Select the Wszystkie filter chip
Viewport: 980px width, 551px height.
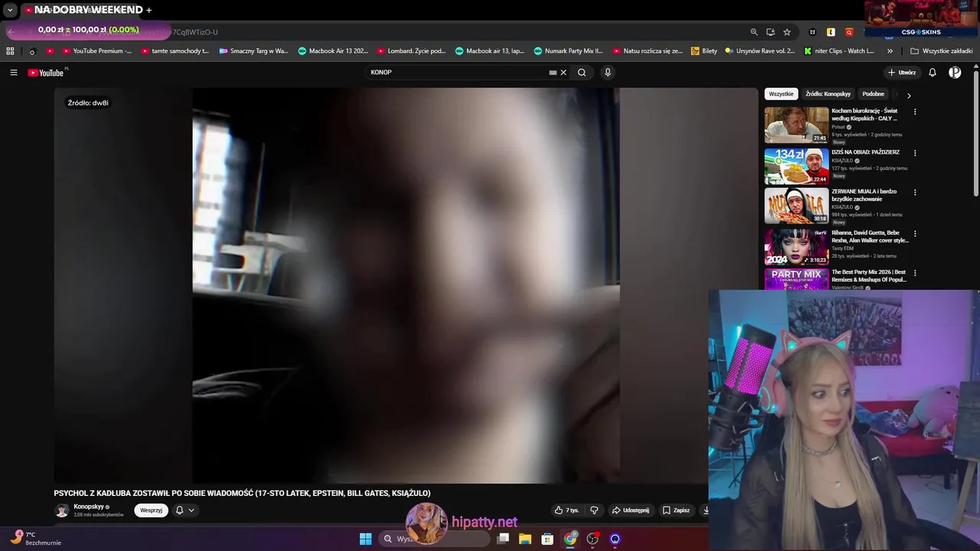coord(781,94)
